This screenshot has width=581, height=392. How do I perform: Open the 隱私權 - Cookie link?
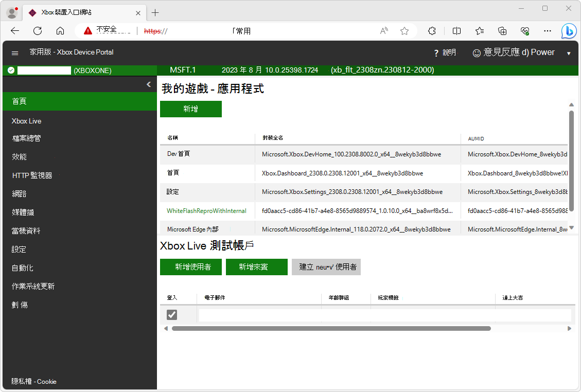[34, 381]
